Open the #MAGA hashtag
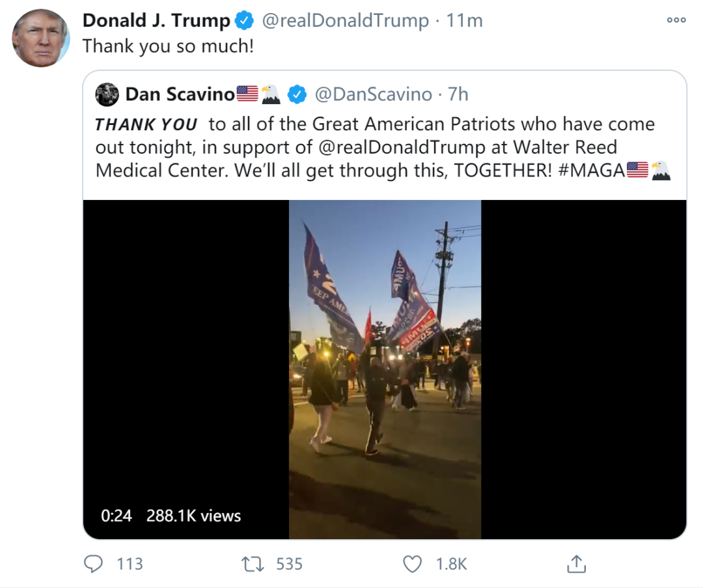This screenshot has width=703, height=588. click(x=591, y=170)
